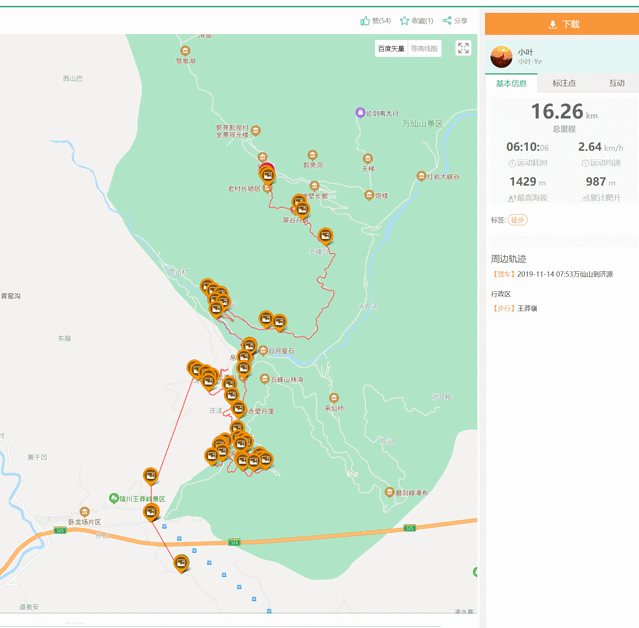Click the 徒步 tag label
The image size is (639, 628).
click(517, 220)
